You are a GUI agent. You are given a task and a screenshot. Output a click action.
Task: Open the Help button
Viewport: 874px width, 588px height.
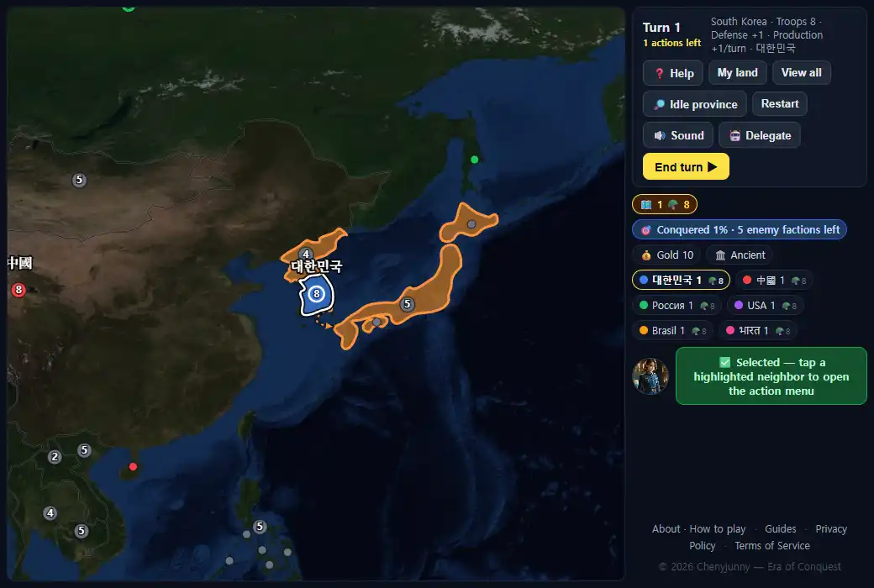[x=673, y=73]
